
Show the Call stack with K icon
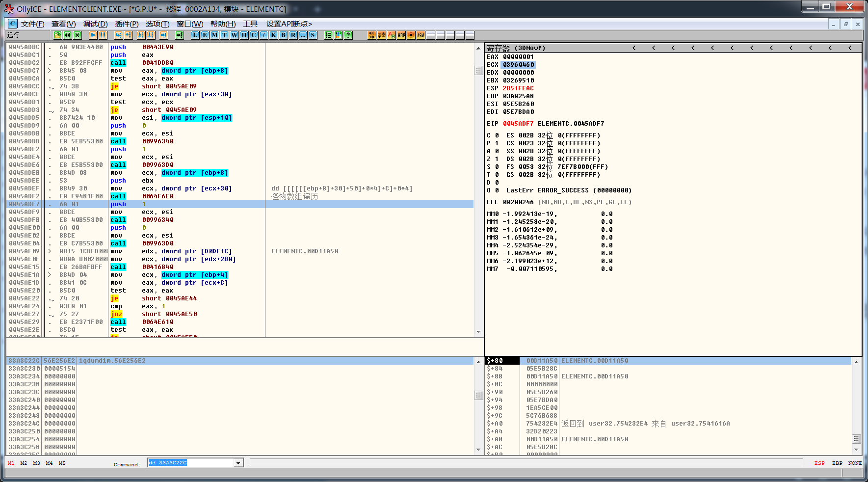click(x=273, y=35)
